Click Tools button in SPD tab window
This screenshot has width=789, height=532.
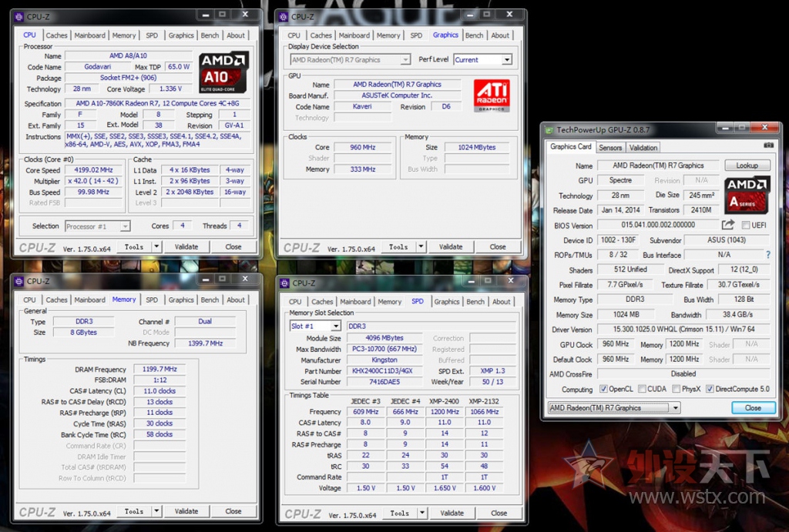(x=399, y=513)
